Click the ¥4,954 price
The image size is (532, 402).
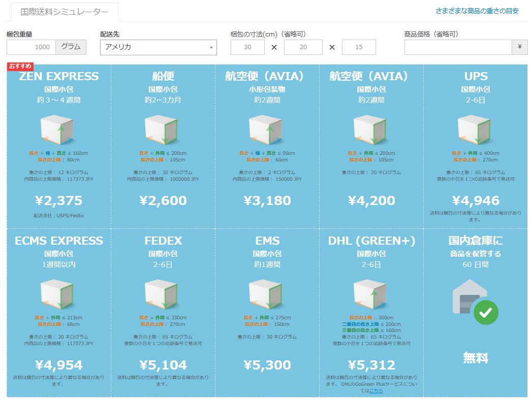point(59,365)
